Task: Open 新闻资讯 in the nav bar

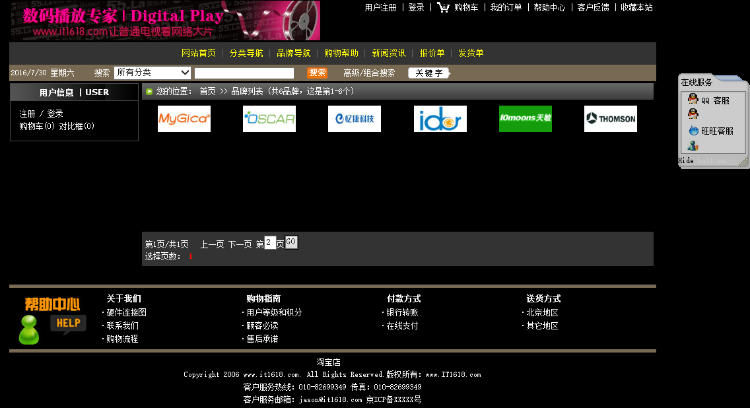Action: click(x=389, y=53)
